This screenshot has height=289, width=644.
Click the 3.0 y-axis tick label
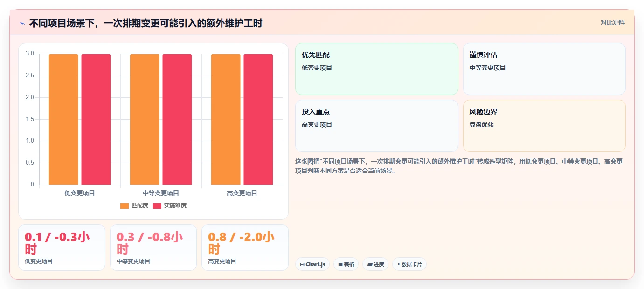pos(30,54)
